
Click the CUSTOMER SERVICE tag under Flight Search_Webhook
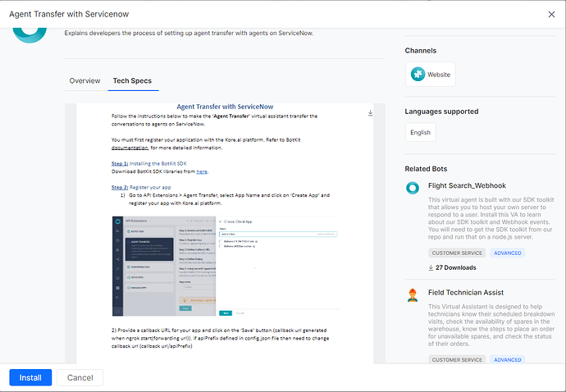click(457, 253)
